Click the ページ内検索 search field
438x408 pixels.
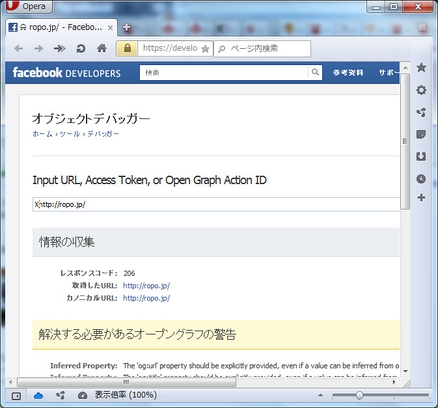[x=262, y=49]
